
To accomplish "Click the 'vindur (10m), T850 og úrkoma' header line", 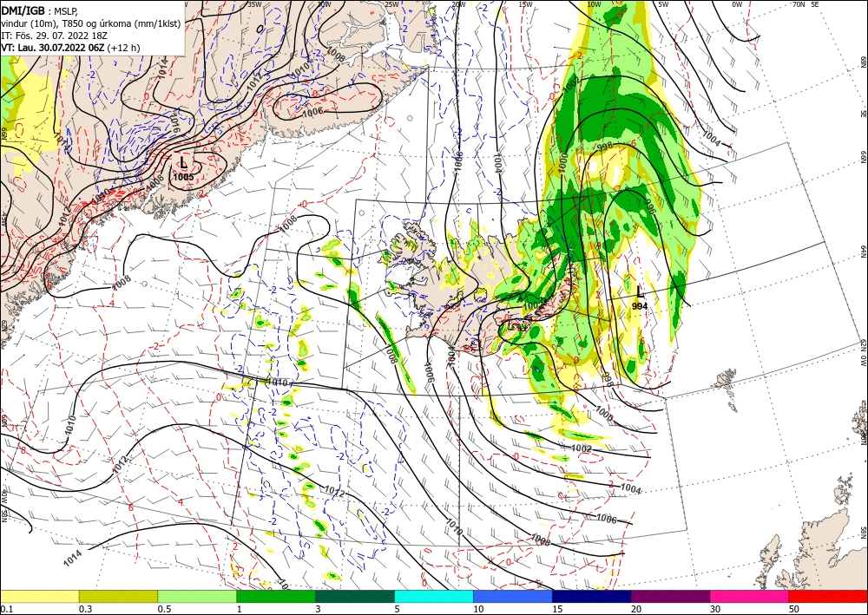I will point(91,23).
